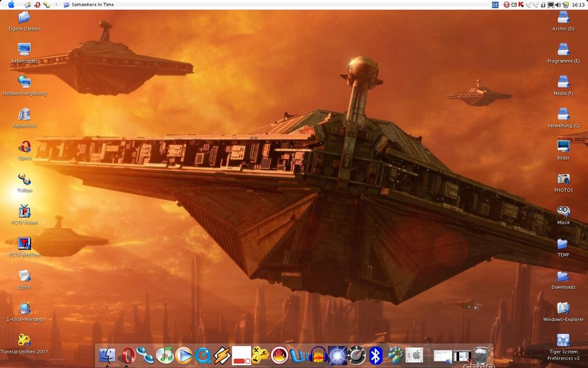Launch the Windows-Explorer desktop shortcut
This screenshot has height=368, width=588.
click(563, 311)
